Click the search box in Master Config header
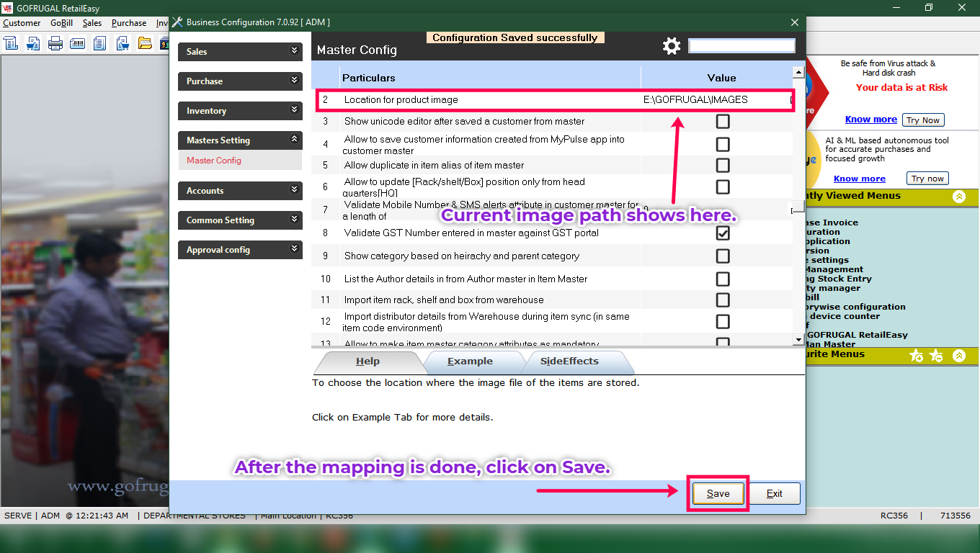This screenshot has height=553, width=980. (741, 46)
